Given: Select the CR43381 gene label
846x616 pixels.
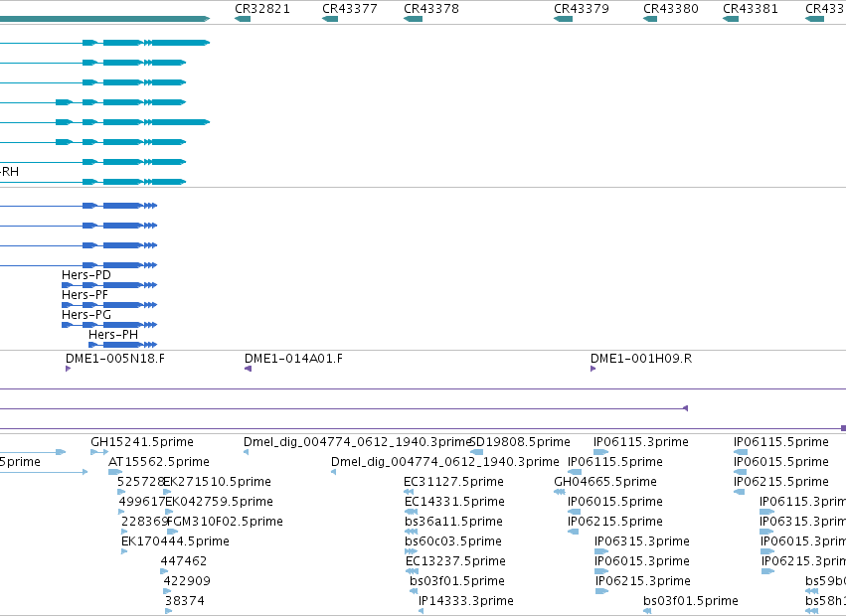Looking at the screenshot, I should [x=750, y=9].
